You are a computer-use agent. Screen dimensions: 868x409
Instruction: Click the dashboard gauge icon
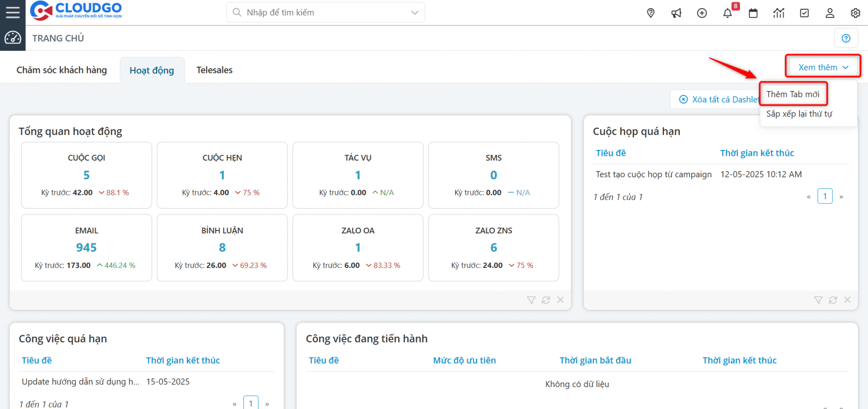tap(13, 38)
